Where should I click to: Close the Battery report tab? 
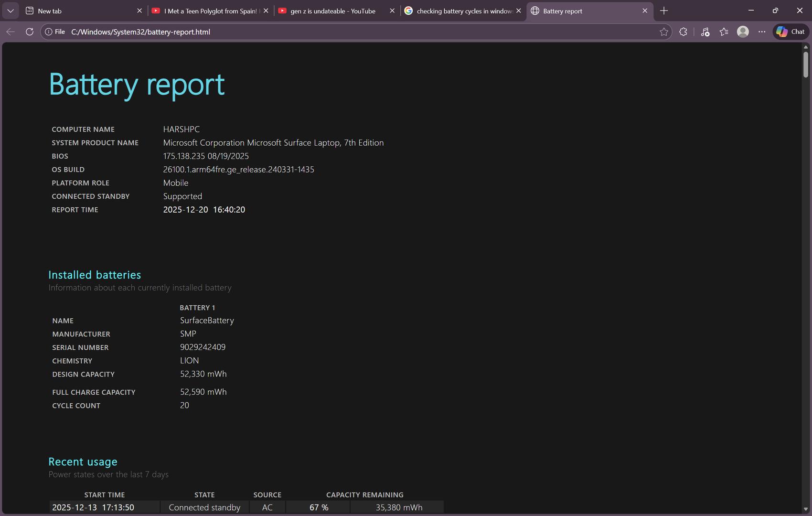coord(645,11)
